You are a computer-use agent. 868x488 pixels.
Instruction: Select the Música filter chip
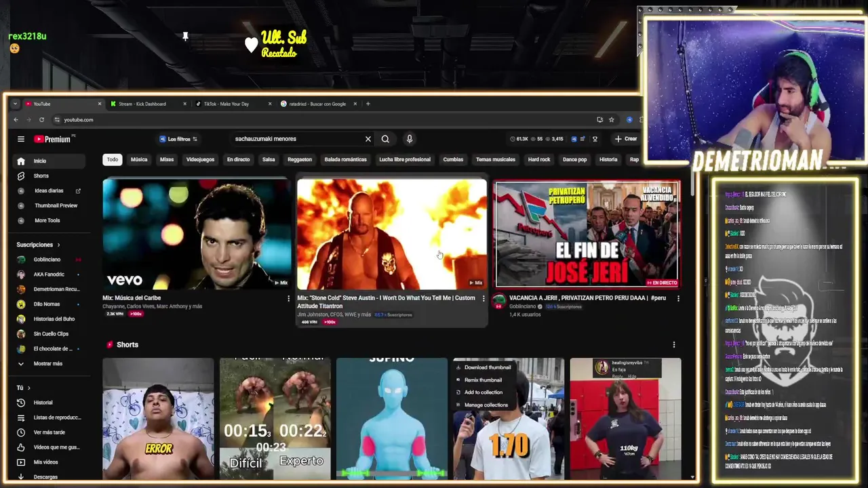(139, 159)
